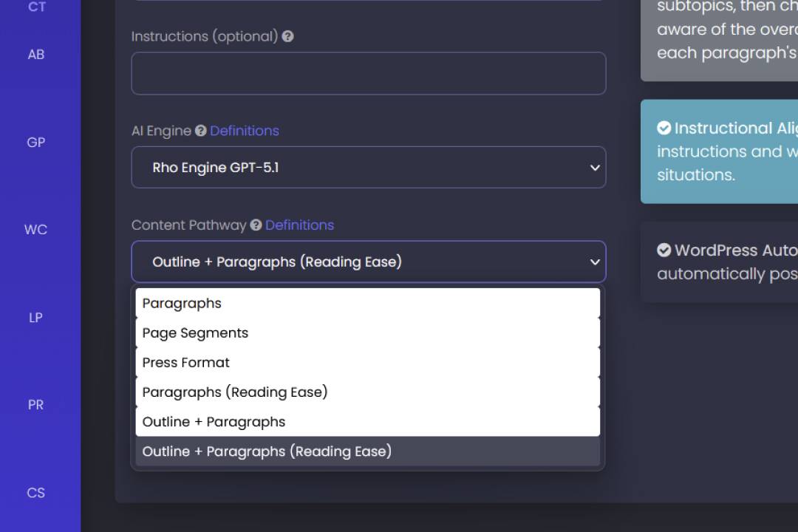This screenshot has height=532, width=798.
Task: Open the AI Engine Definitions link
Action: 244,130
